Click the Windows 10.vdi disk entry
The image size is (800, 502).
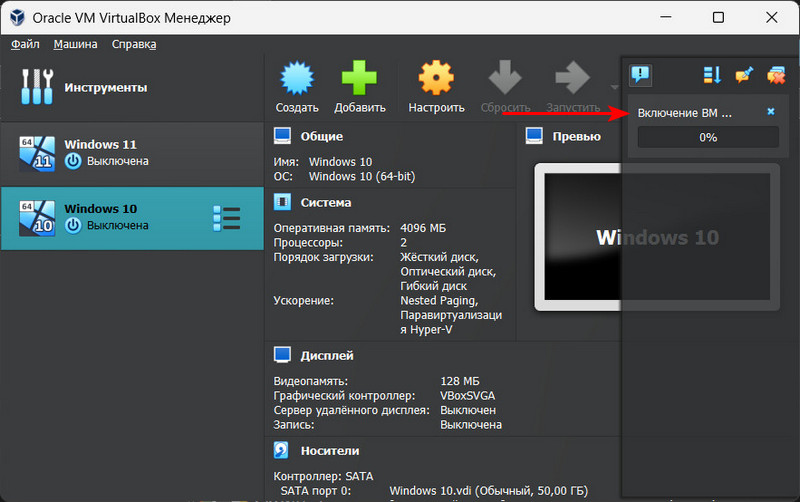489,491
